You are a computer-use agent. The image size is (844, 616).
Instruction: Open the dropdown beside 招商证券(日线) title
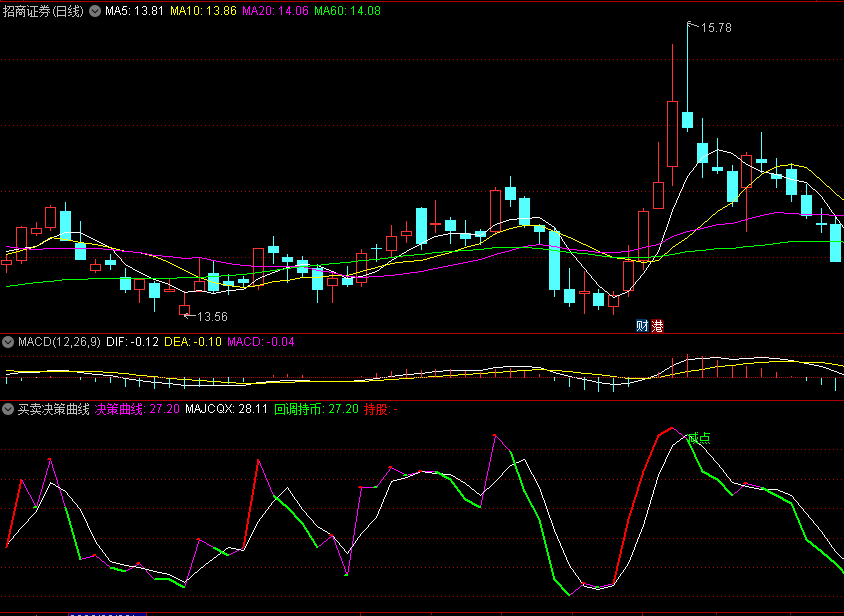[95, 11]
